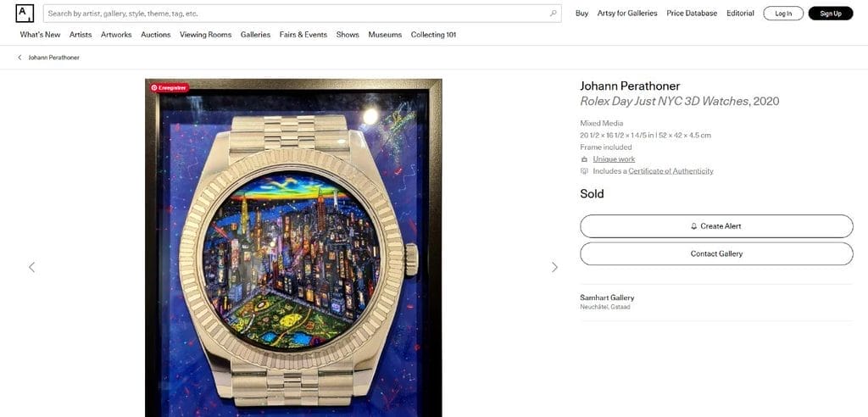Click the Sign Up button
The height and width of the screenshot is (417, 868).
point(831,14)
